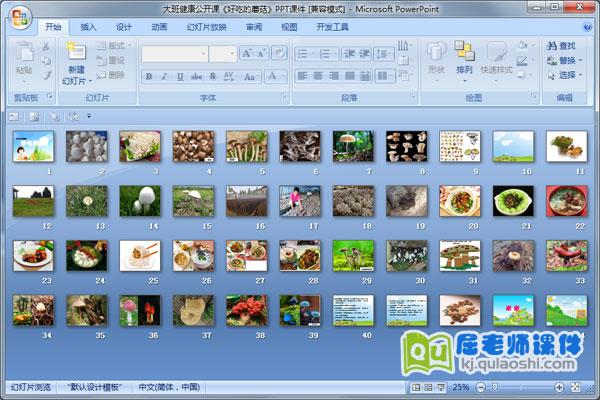Switch to the Animations (动画) tab
600x400 pixels.
point(159,27)
